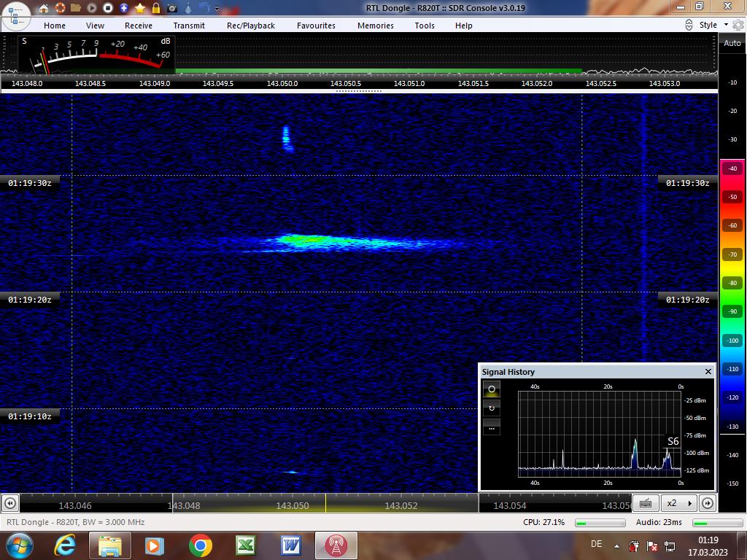Click SDR Console antenna taskbar icon
Screen dimensions: 747x560
coord(336,545)
